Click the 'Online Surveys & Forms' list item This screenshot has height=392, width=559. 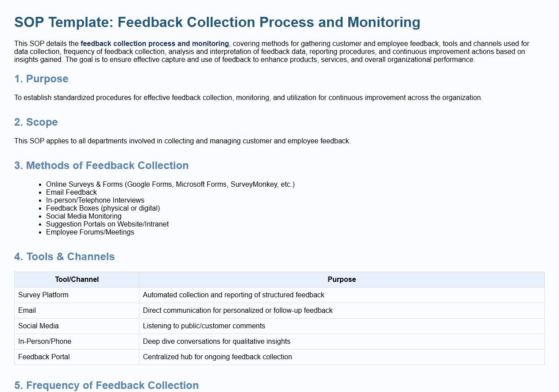[x=170, y=184]
